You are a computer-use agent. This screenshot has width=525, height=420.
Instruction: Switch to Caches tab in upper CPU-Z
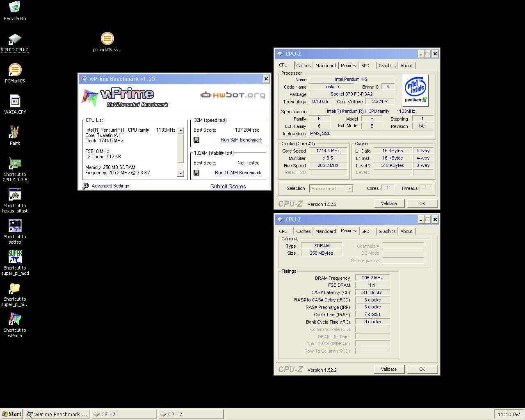click(x=304, y=66)
